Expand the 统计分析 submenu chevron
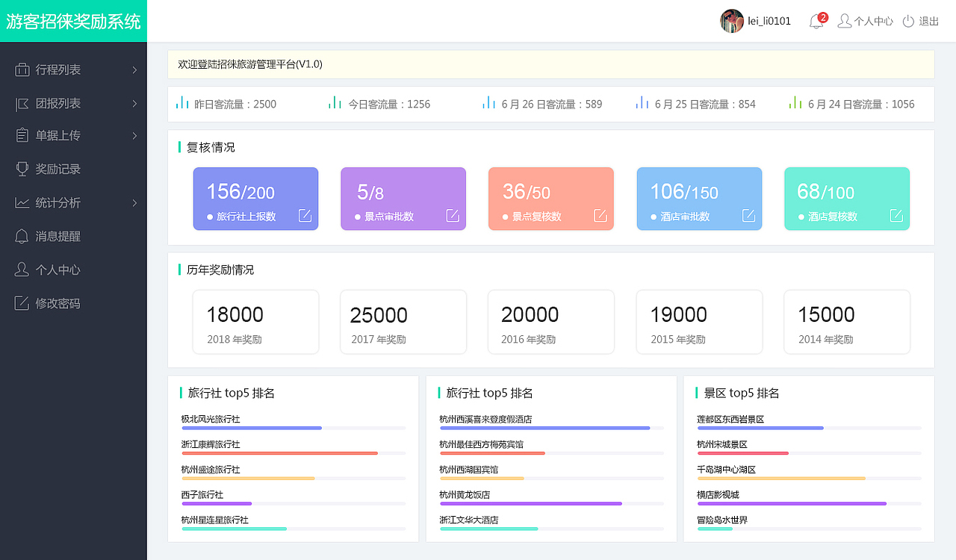Screen dimensions: 956x560 point(135,202)
